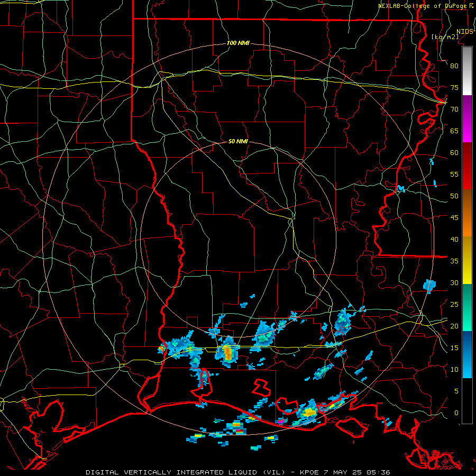Click the 60 value on VIL scale
Screen dimensions: 476x476
454,153
